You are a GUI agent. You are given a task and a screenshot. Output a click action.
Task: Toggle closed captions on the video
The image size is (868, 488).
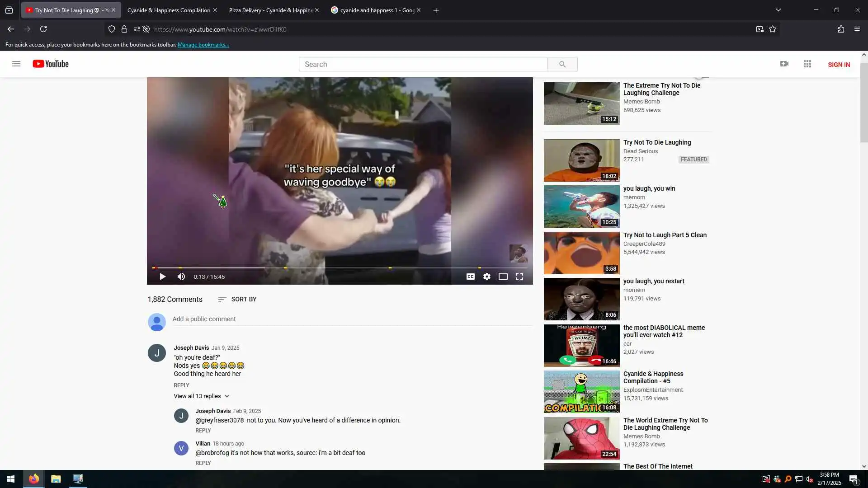pos(470,277)
